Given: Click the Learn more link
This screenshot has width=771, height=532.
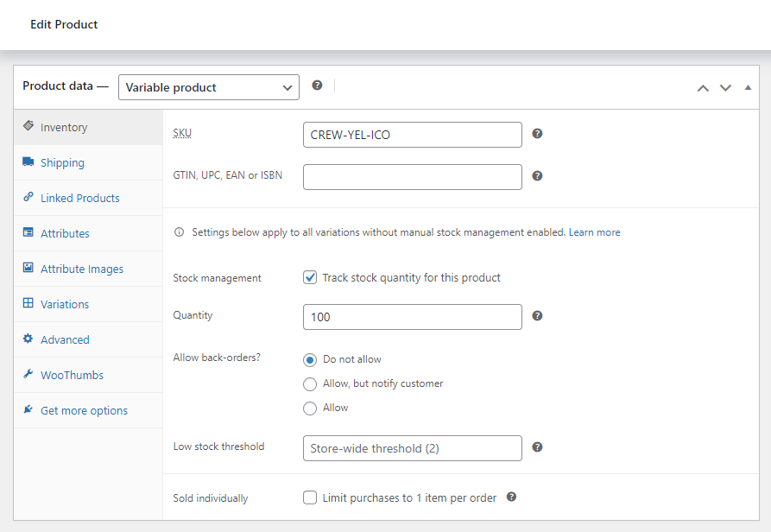Looking at the screenshot, I should coord(594,231).
